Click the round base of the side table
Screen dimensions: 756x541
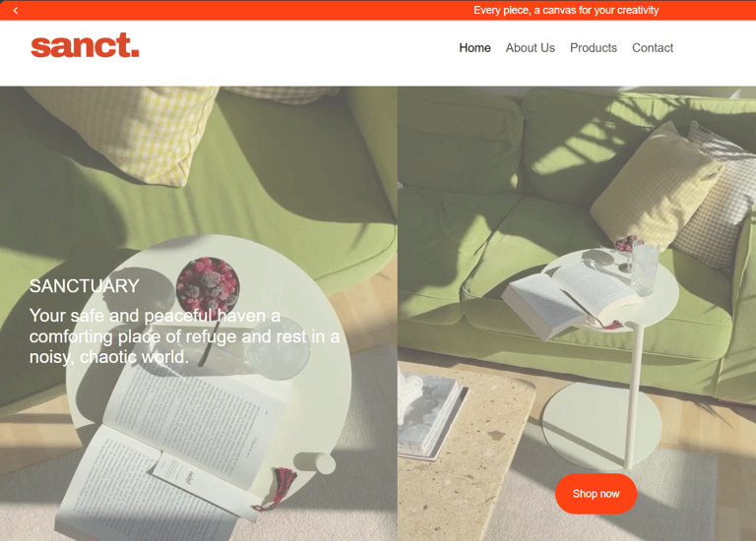[x=601, y=425]
